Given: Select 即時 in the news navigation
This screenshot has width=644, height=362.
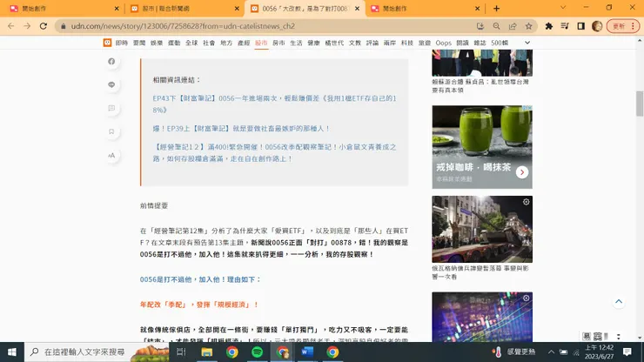Looking at the screenshot, I should coord(122,43).
